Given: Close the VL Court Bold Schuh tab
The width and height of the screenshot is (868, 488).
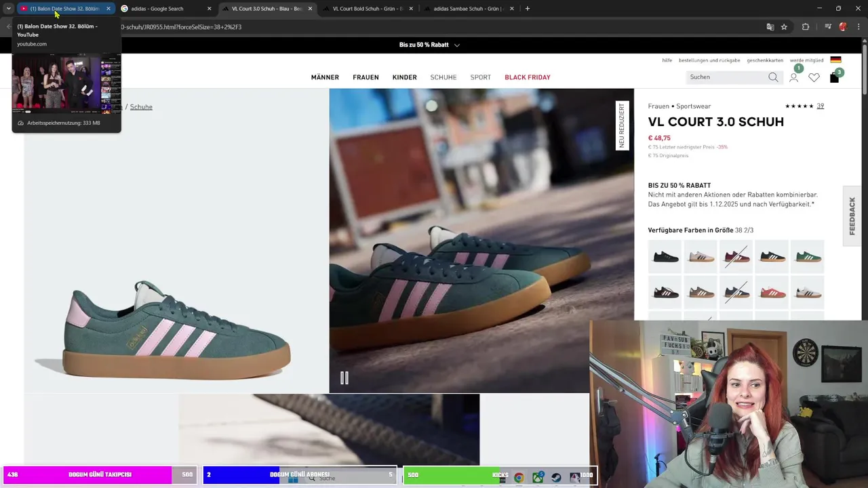Looking at the screenshot, I should [411, 9].
